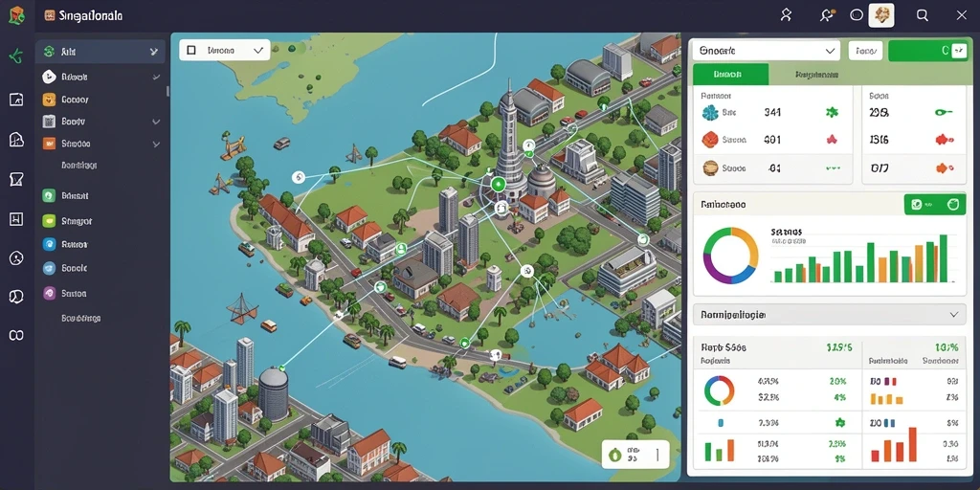Open the square H icon in left rail
Screen dimensions: 980x490
point(16,219)
